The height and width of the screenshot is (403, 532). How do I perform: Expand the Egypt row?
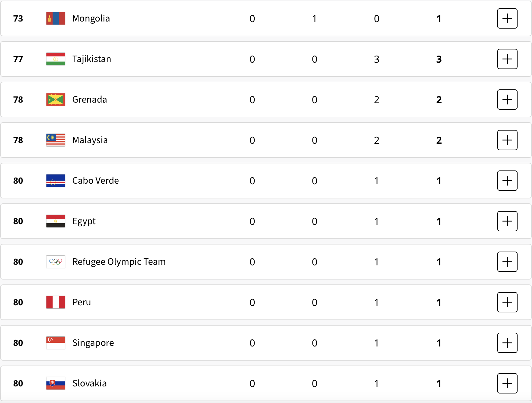[507, 221]
